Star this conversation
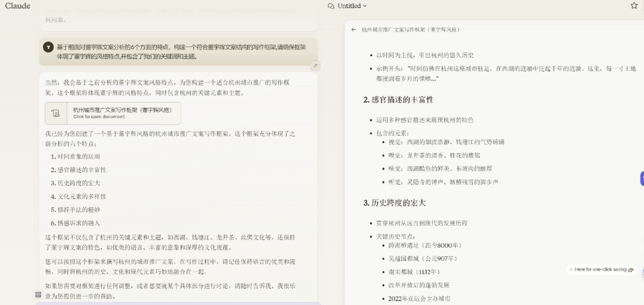The image size is (644, 305). 634,6
